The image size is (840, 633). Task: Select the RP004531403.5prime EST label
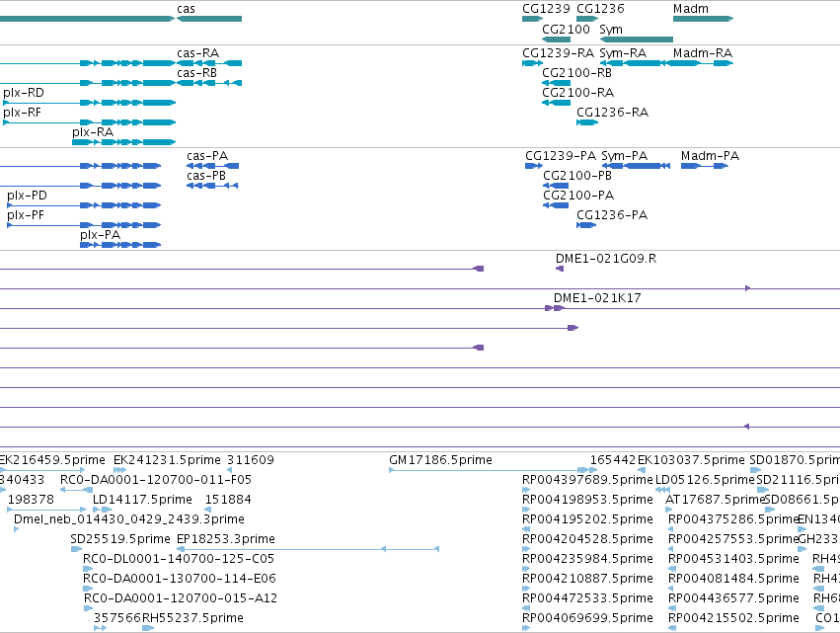pos(733,559)
